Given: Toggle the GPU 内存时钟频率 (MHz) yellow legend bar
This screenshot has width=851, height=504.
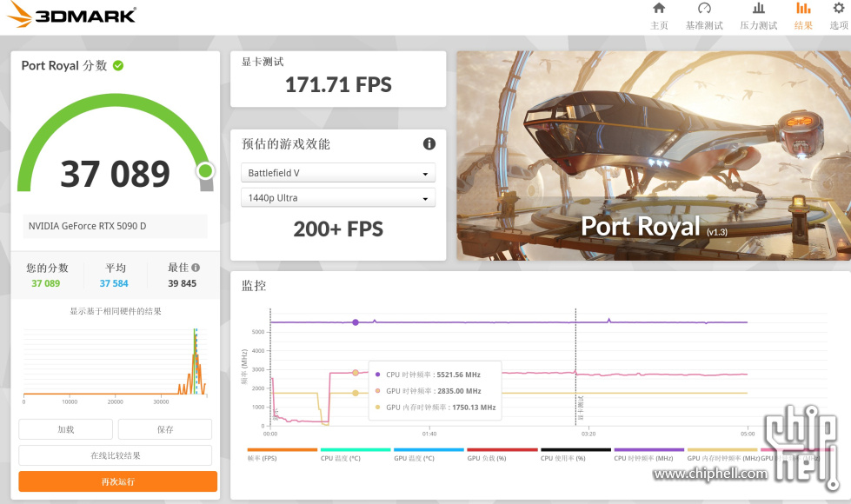Looking at the screenshot, I should pyautogui.click(x=721, y=450).
